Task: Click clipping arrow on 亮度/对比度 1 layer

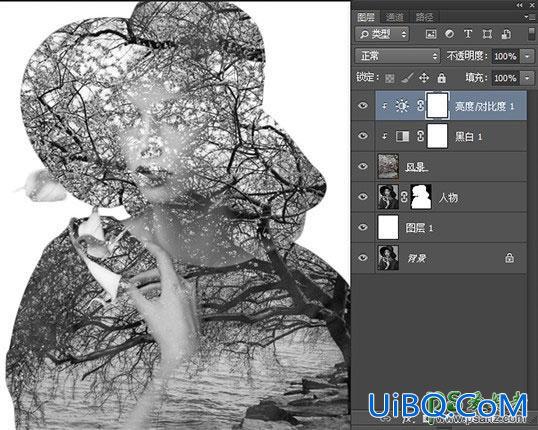Action: click(x=385, y=106)
